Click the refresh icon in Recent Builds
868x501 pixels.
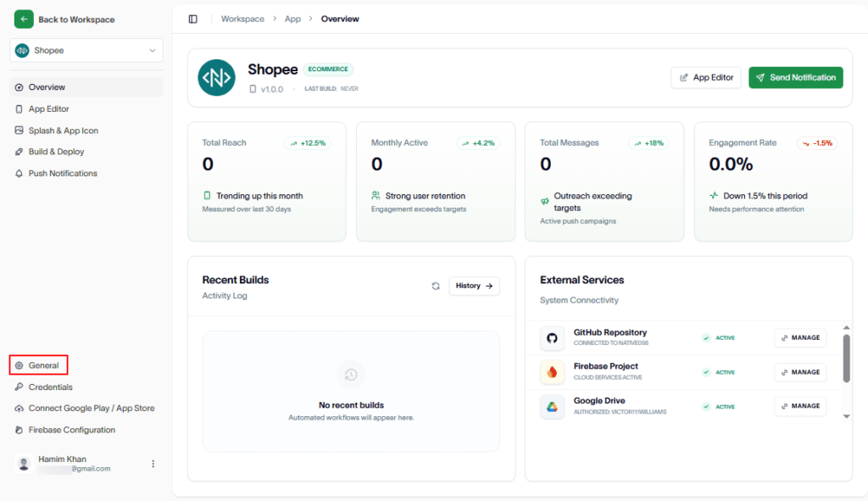(436, 287)
